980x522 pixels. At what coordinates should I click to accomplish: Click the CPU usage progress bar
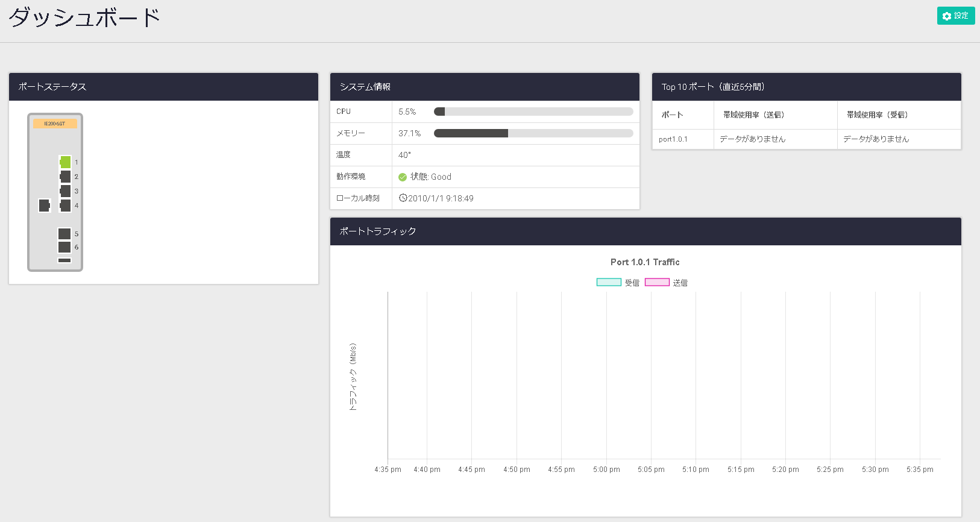pyautogui.click(x=533, y=112)
